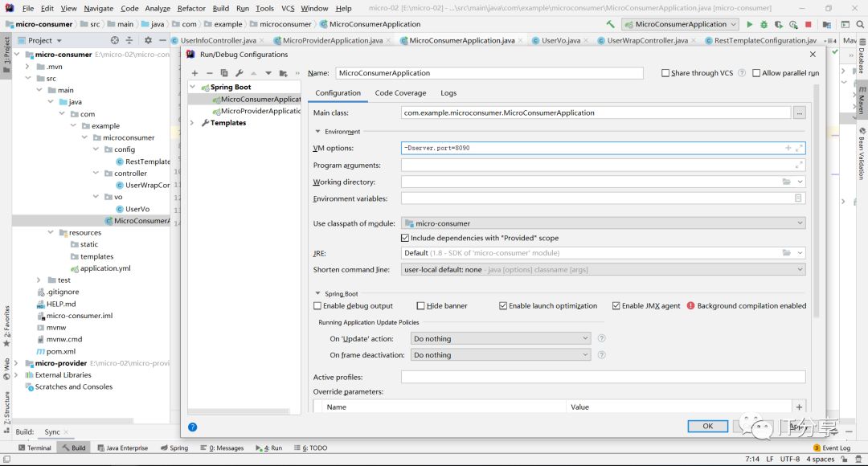Switch to the Logs tab
This screenshot has height=466, width=868.
448,93
